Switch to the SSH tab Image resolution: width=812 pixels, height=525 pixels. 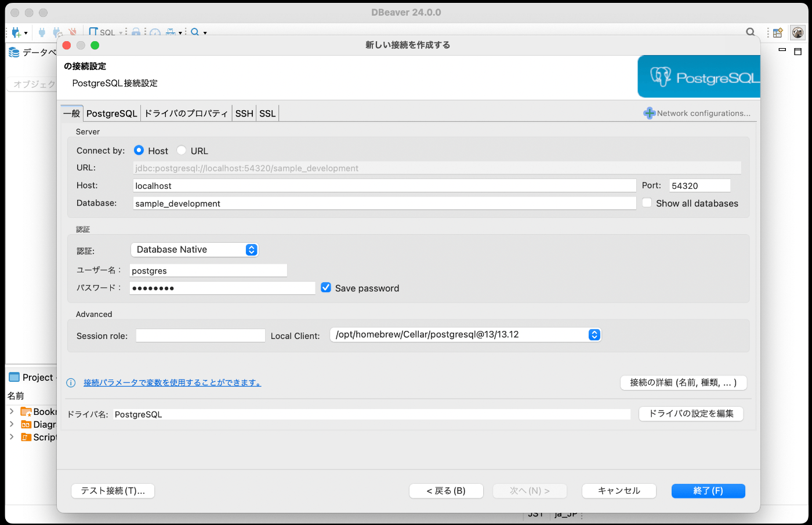point(244,113)
